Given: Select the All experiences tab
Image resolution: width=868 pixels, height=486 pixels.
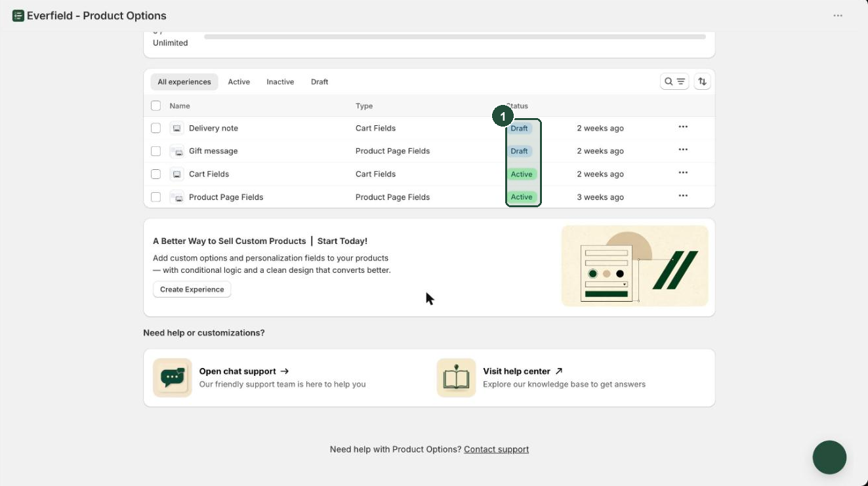Looking at the screenshot, I should click(x=184, y=82).
